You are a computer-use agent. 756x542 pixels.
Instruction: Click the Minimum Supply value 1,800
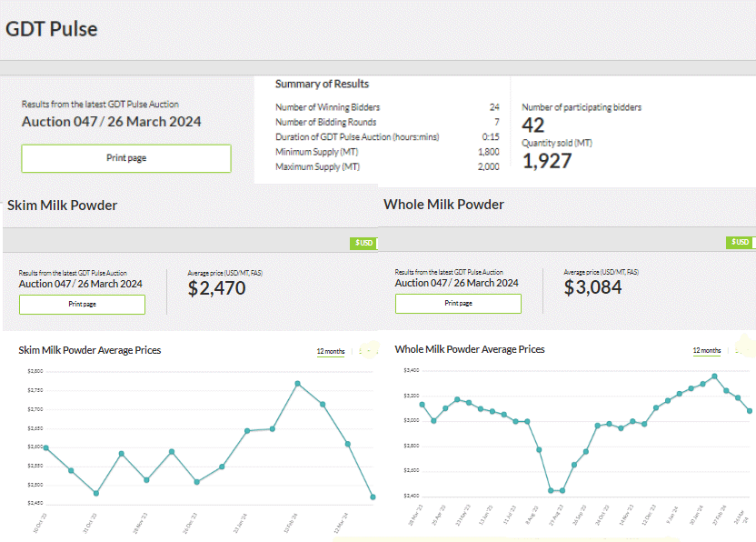[x=489, y=152]
